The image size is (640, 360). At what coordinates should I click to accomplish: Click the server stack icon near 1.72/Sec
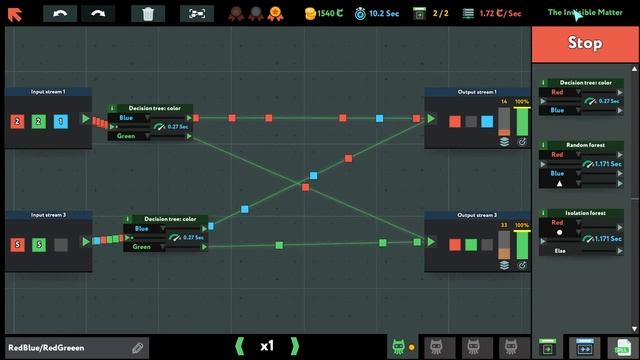468,13
